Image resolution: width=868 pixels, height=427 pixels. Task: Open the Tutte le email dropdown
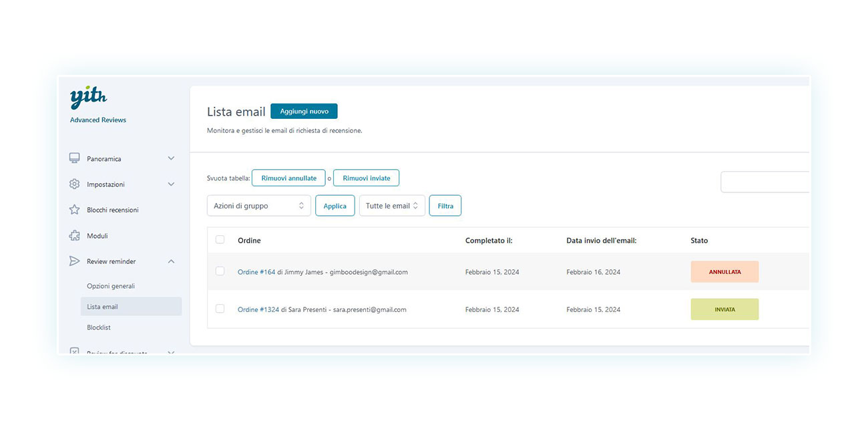(x=392, y=206)
